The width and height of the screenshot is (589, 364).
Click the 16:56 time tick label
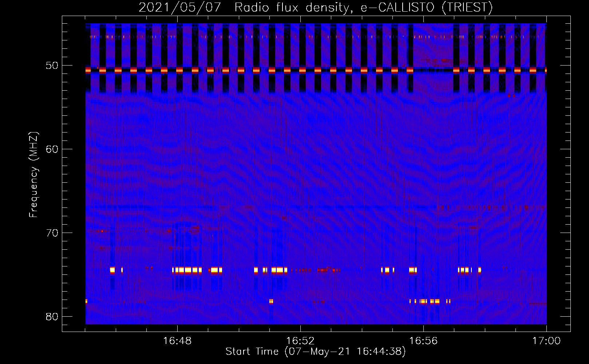click(423, 341)
